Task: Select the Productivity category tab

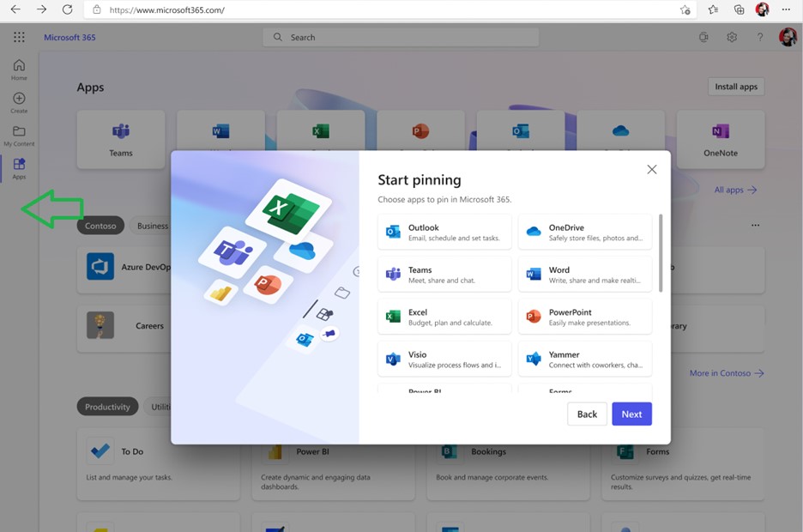Action: pyautogui.click(x=107, y=407)
